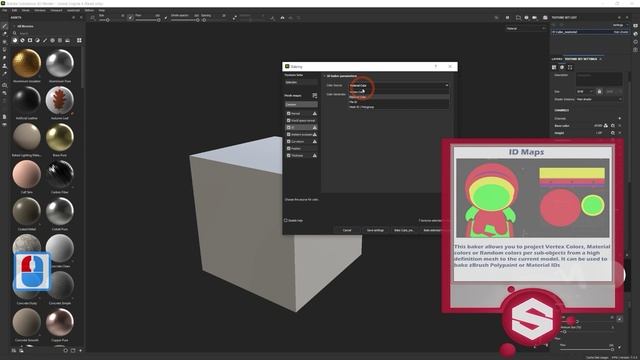
Task: Open the texture Size dropdown
Action: click(x=585, y=91)
